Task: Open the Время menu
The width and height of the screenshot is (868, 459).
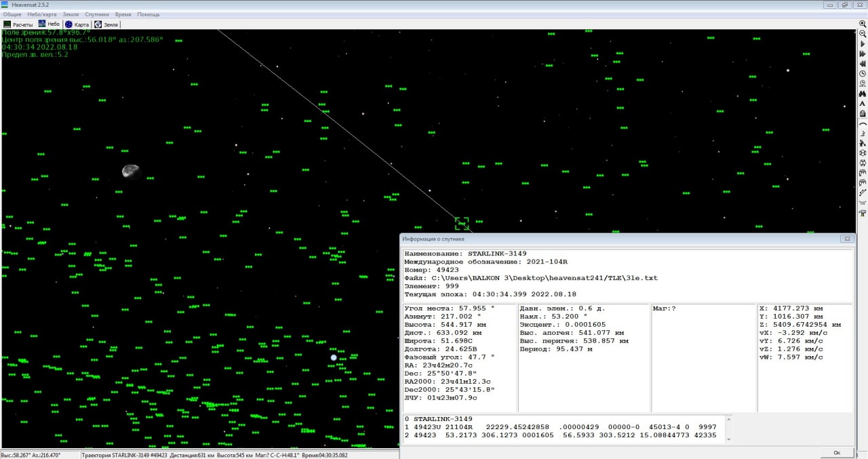Action: pyautogui.click(x=123, y=14)
